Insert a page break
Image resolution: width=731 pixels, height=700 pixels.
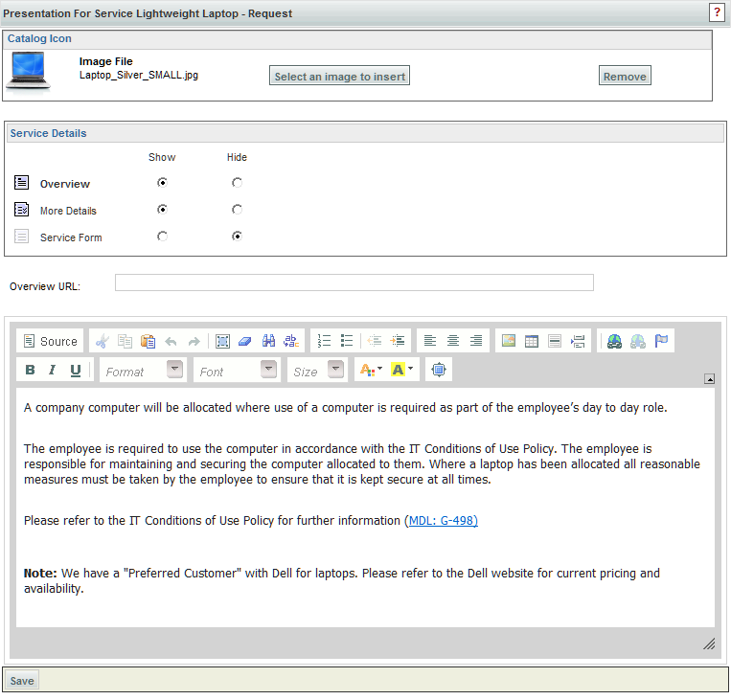coord(578,341)
